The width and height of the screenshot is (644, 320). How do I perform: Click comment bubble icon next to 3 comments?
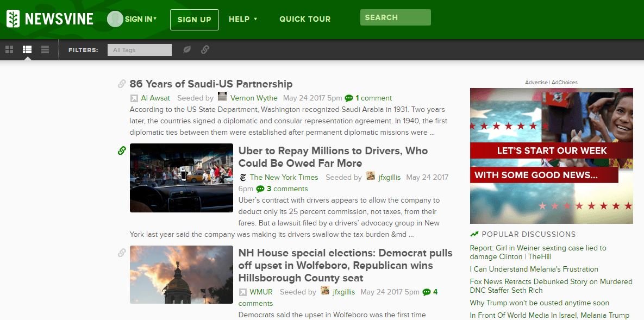[260, 189]
